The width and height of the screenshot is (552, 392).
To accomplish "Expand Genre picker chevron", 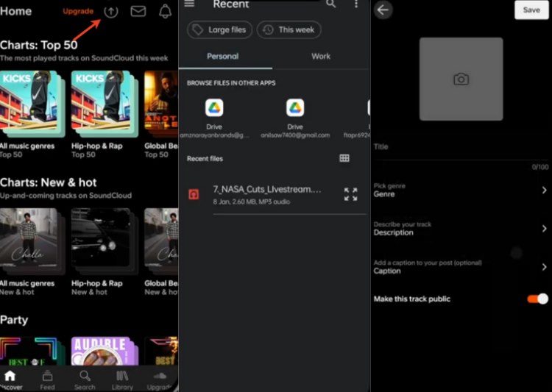I will pos(544,190).
